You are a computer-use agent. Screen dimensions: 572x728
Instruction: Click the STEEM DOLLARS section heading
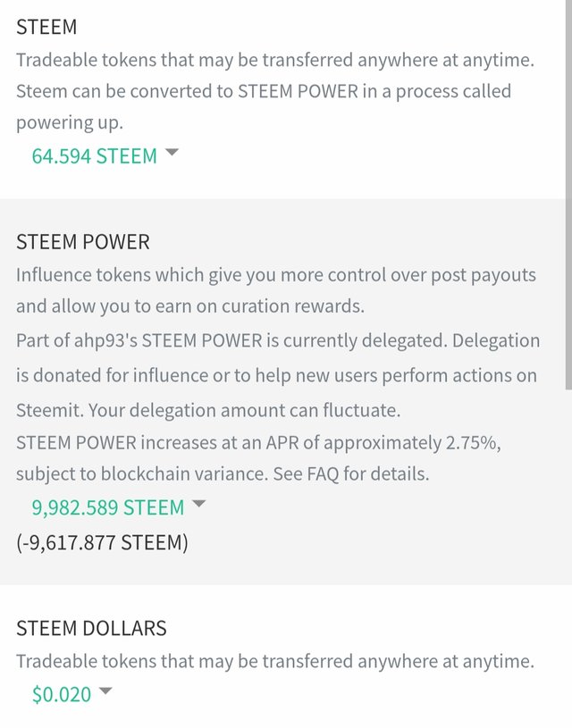tap(91, 628)
